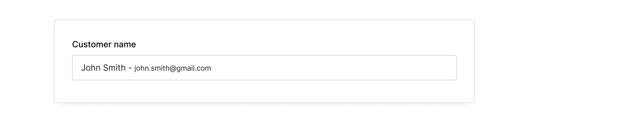Click the dash between name and email

point(130,68)
